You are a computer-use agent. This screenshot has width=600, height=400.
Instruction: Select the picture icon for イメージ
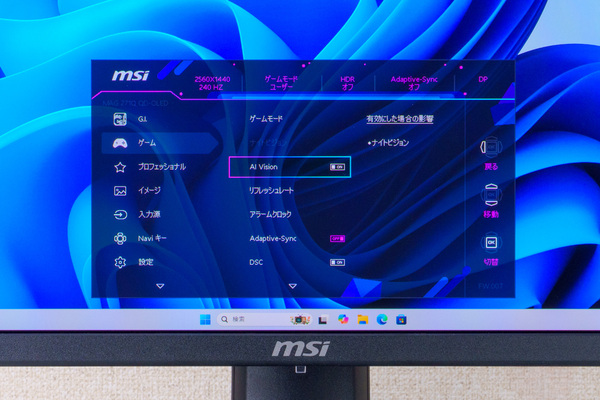[120, 191]
